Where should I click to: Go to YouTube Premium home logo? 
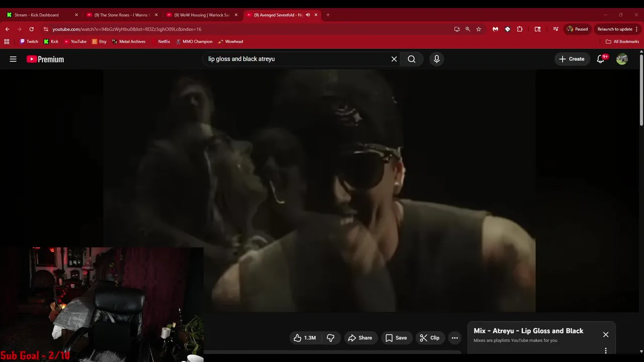45,59
